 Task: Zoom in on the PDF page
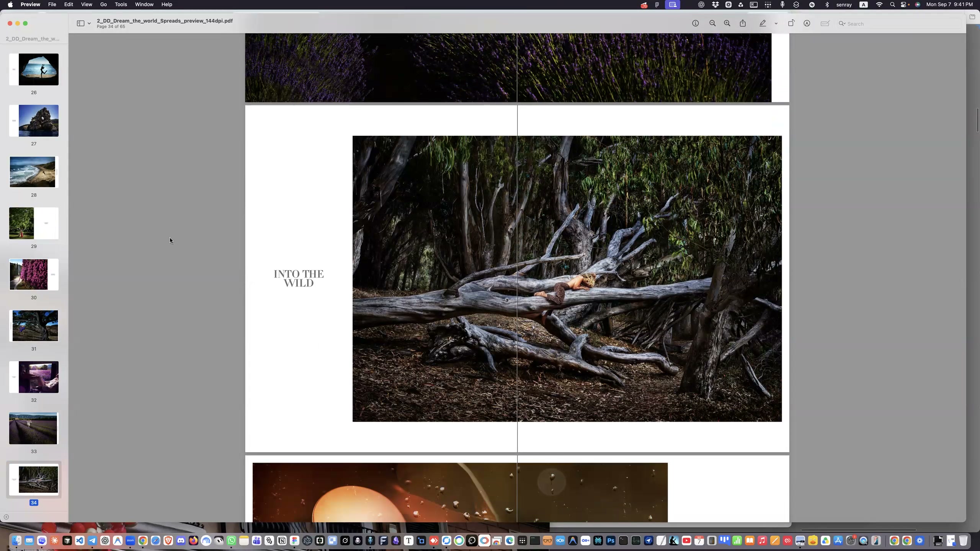click(727, 23)
